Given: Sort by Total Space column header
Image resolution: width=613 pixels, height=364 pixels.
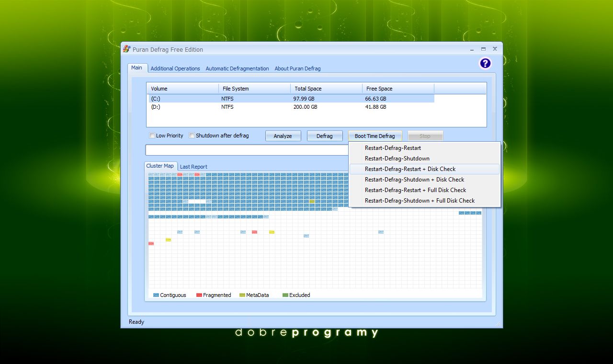Looking at the screenshot, I should tap(326, 89).
